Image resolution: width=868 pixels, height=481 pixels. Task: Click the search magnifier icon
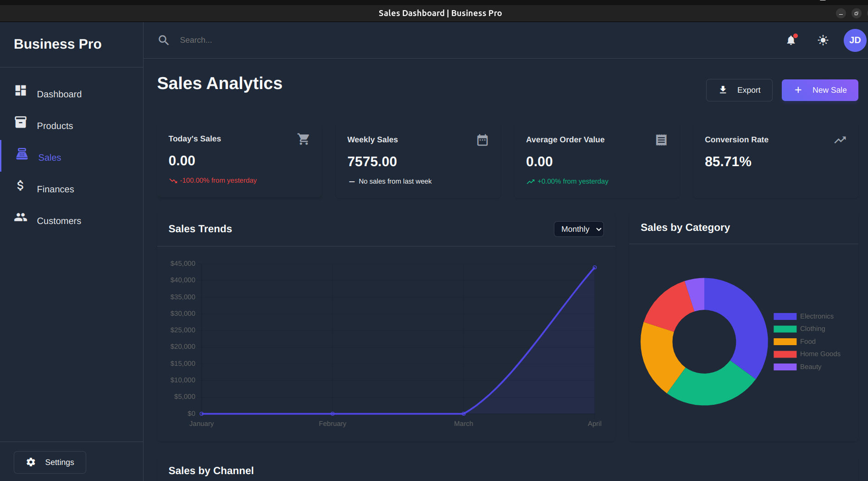pos(164,40)
